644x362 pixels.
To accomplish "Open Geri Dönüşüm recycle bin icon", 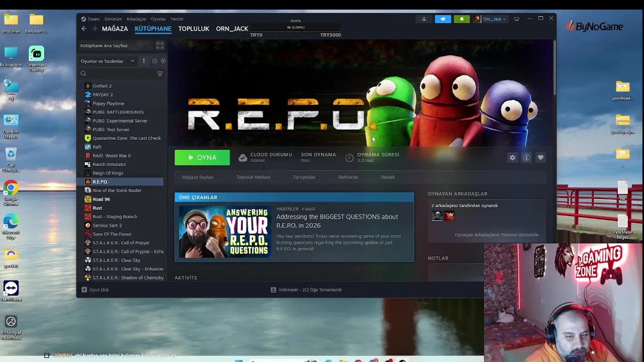I will [x=11, y=160].
